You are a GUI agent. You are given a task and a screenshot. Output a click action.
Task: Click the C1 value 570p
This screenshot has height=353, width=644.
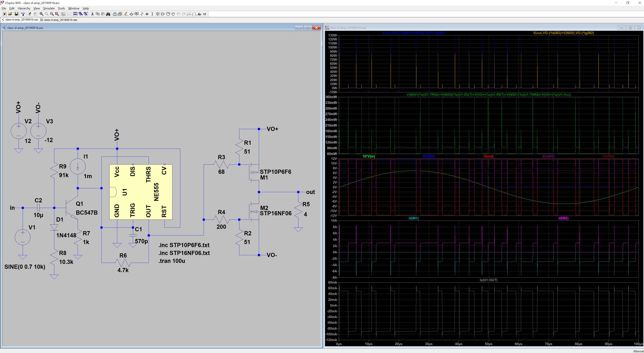141,241
